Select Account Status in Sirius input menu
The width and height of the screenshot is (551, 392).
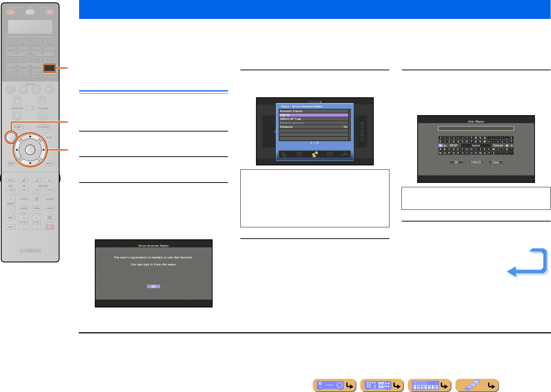314,111
